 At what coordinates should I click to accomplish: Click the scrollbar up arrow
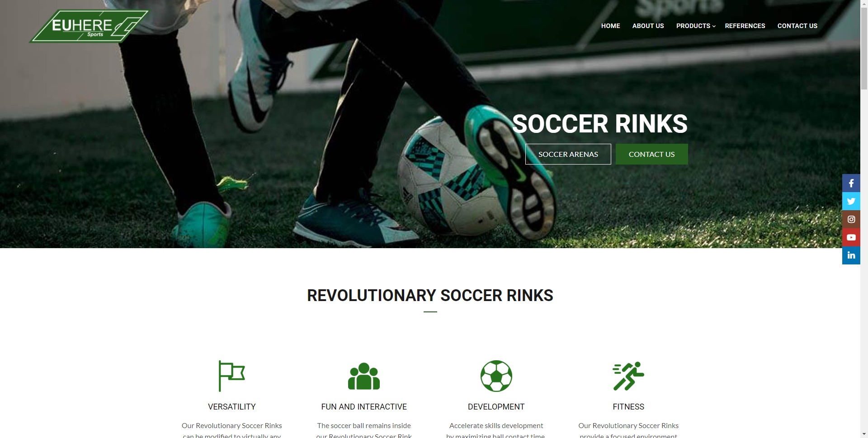864,4
